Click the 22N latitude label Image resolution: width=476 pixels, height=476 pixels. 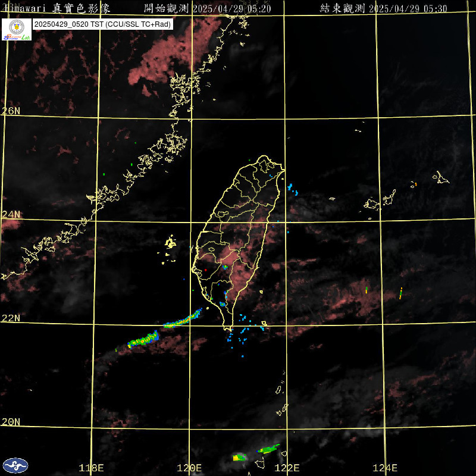click(11, 318)
